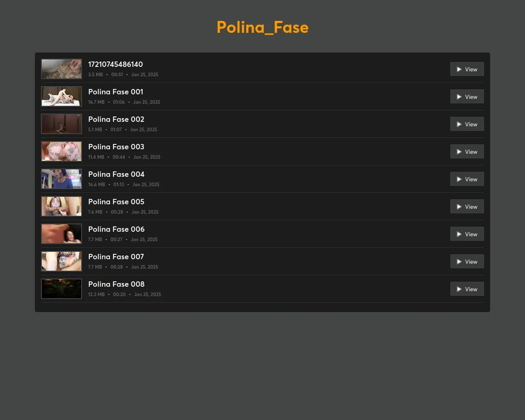This screenshot has height=420, width=525.
Task: Click the Polina_Fase page heading
Action: click(x=262, y=27)
